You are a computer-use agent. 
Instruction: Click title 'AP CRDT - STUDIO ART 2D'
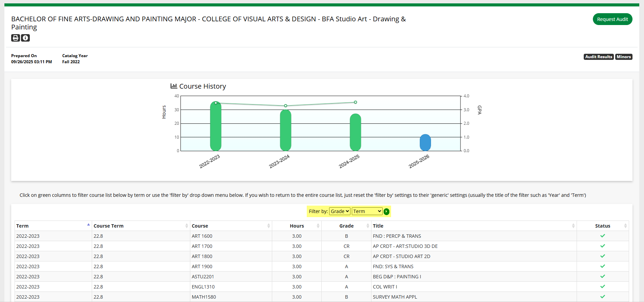(402, 256)
